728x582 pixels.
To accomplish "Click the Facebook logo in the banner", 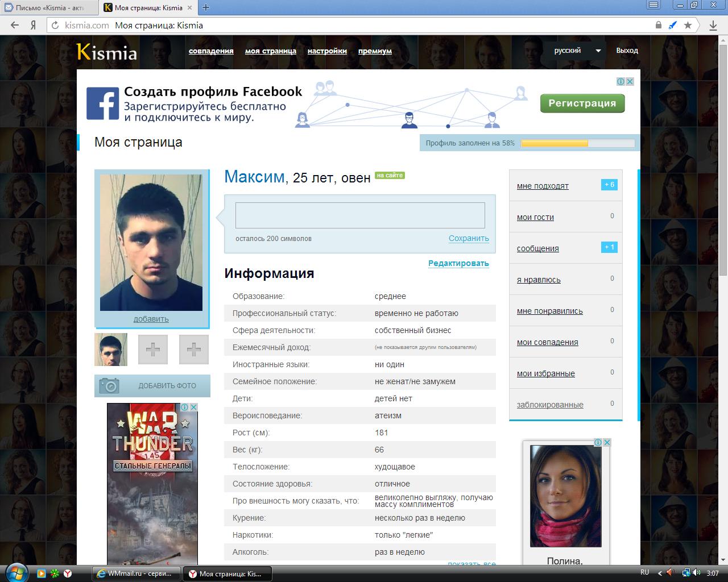I will pos(103,103).
